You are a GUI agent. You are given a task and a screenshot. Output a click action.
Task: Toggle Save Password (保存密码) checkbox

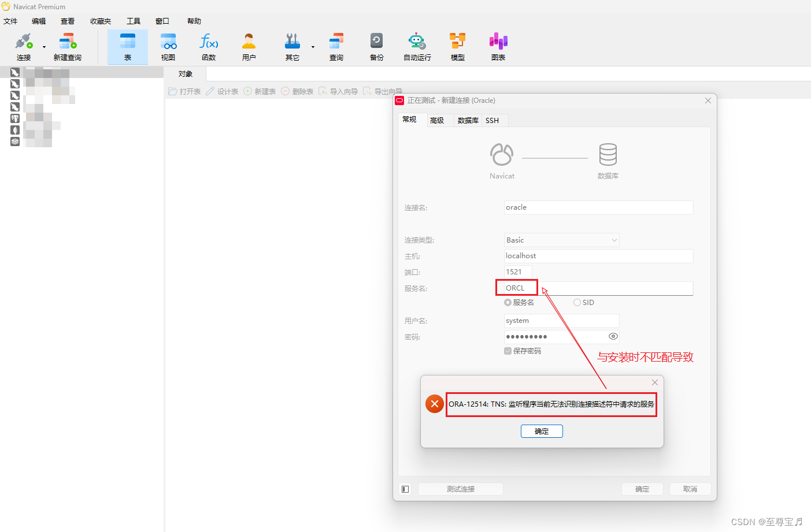coord(508,351)
